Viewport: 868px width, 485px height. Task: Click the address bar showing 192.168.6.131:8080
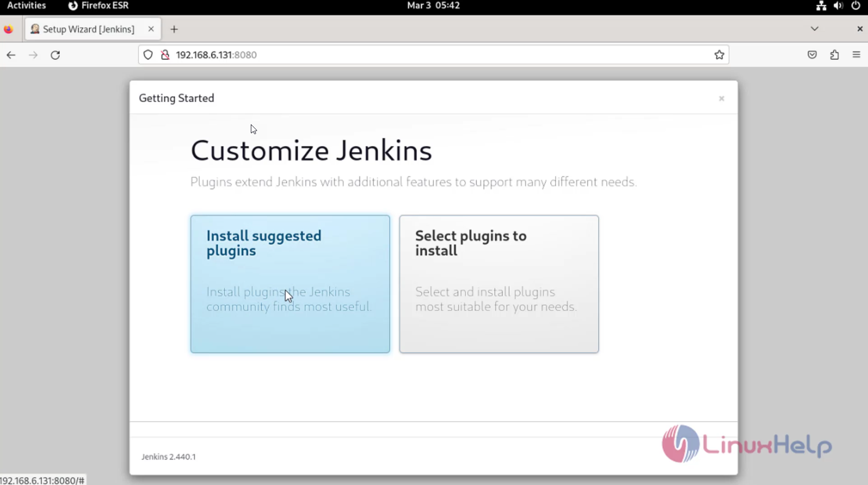coord(433,55)
